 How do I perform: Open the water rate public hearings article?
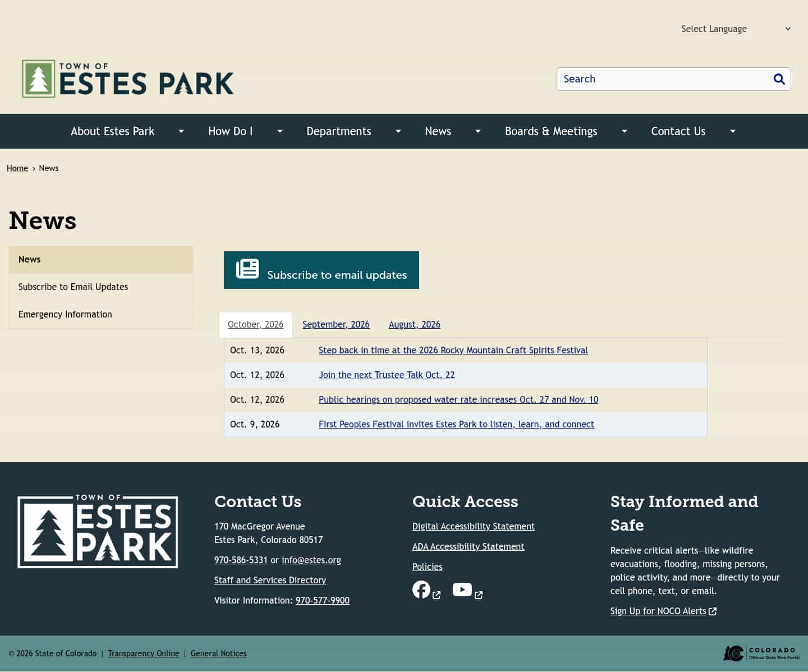(458, 399)
